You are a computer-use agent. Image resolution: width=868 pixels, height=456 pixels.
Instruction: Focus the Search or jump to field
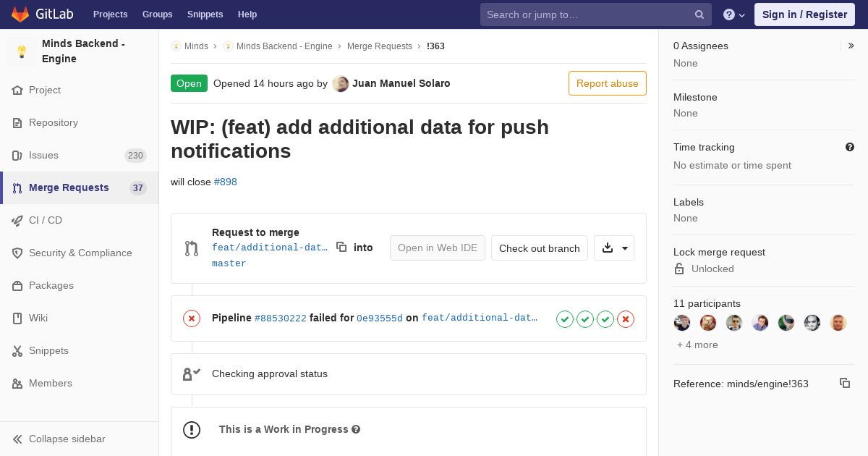click(586, 14)
